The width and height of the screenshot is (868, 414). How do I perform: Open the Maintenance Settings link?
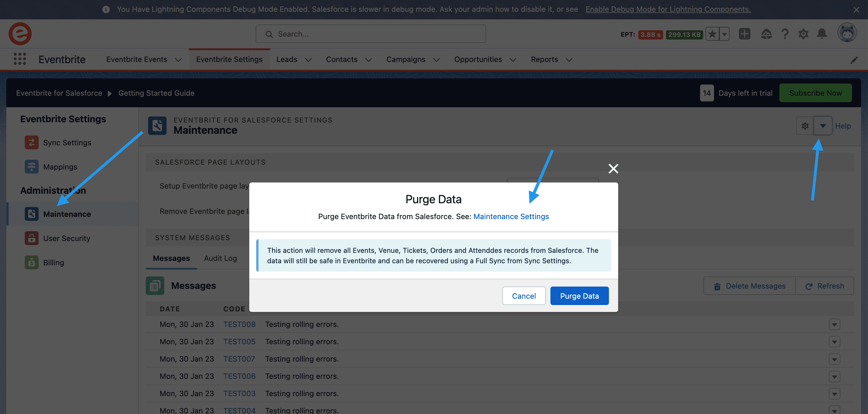(511, 217)
